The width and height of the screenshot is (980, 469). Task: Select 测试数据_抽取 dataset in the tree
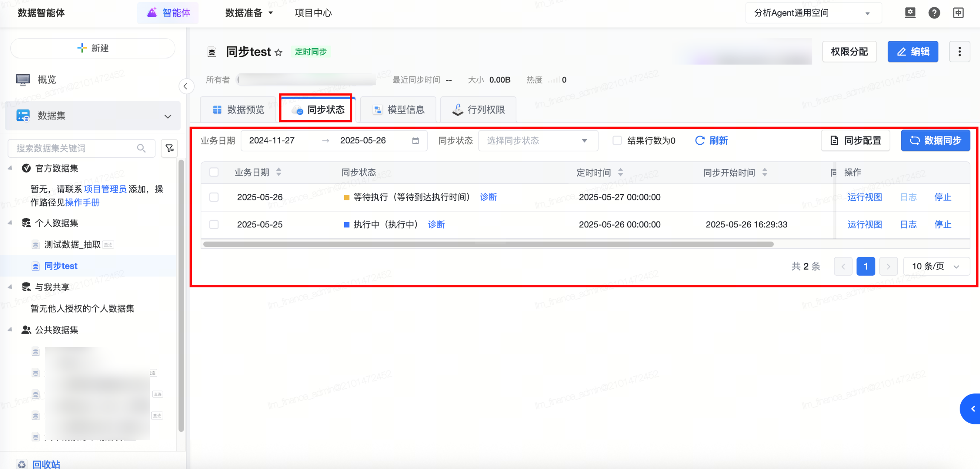pos(72,245)
